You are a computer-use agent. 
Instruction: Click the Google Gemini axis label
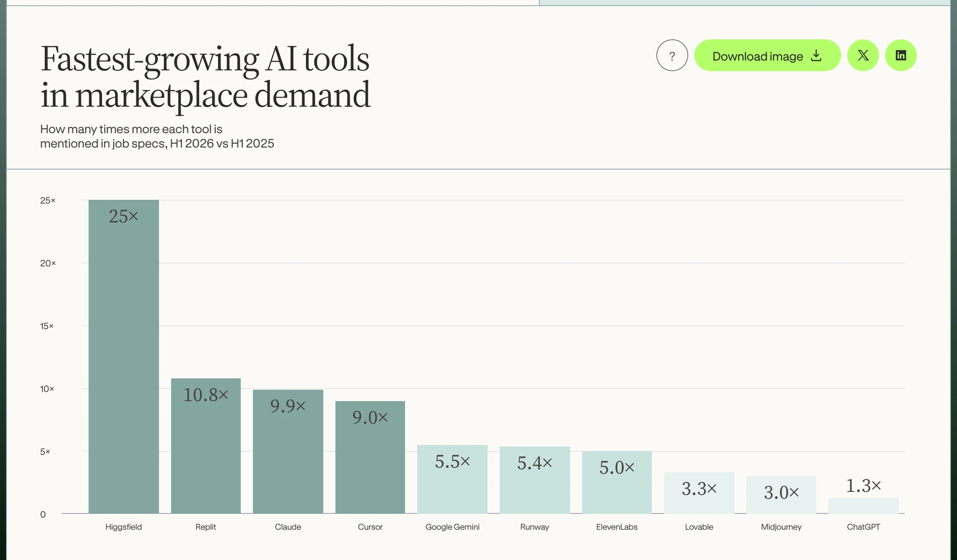(x=452, y=527)
